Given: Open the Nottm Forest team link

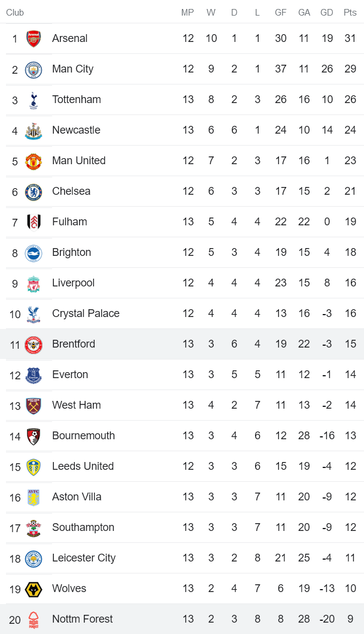Looking at the screenshot, I should coord(82,619).
